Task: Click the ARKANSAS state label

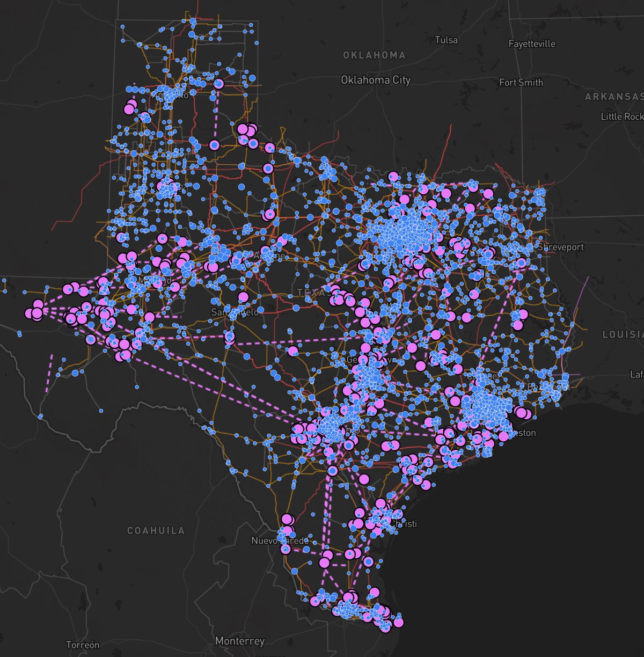Action: pos(614,97)
